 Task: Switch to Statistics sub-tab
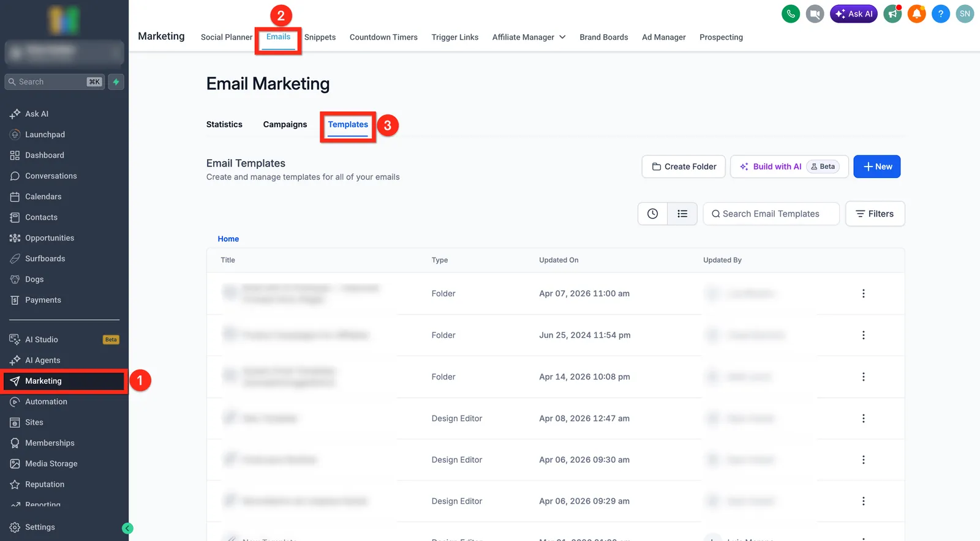coord(224,124)
